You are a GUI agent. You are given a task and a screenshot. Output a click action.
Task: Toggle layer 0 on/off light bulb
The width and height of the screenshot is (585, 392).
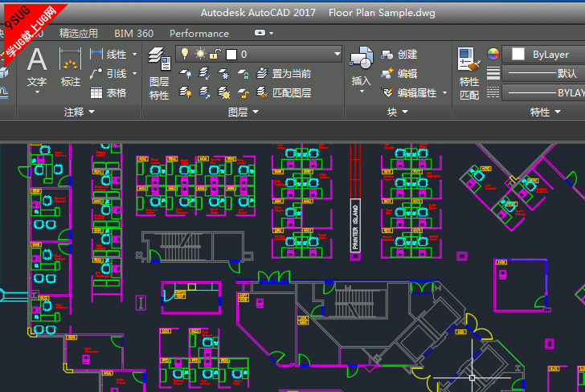185,54
